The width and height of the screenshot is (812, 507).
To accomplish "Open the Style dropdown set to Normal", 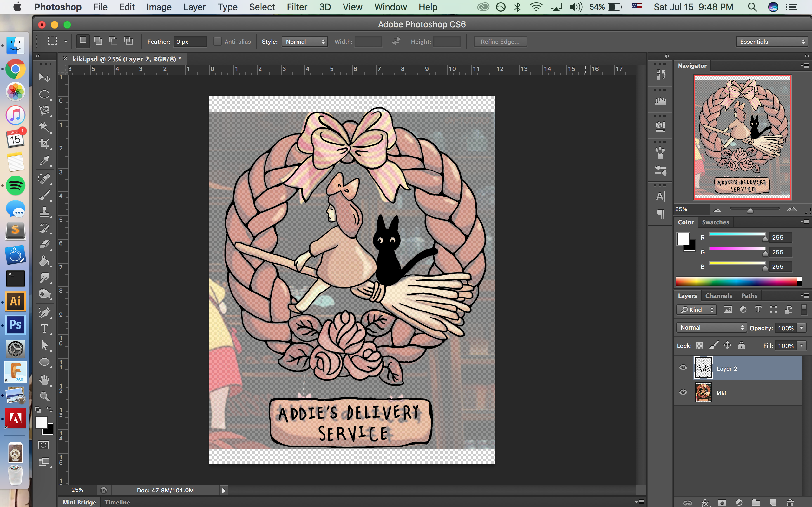I will click(305, 42).
